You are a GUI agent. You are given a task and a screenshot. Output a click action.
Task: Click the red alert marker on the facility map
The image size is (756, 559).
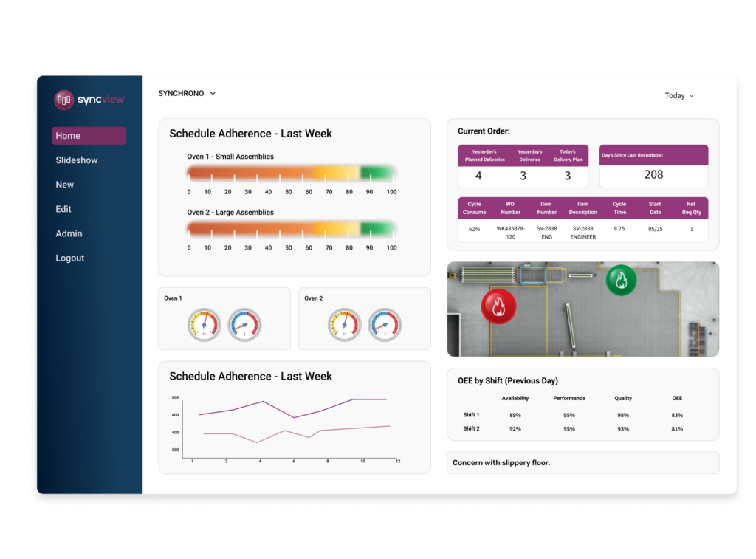tap(499, 306)
